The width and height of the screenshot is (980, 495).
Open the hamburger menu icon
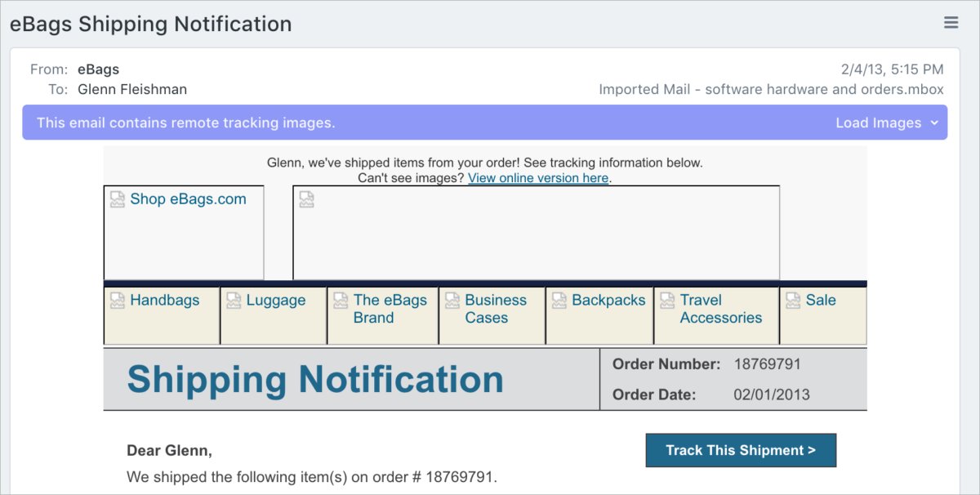point(951,23)
